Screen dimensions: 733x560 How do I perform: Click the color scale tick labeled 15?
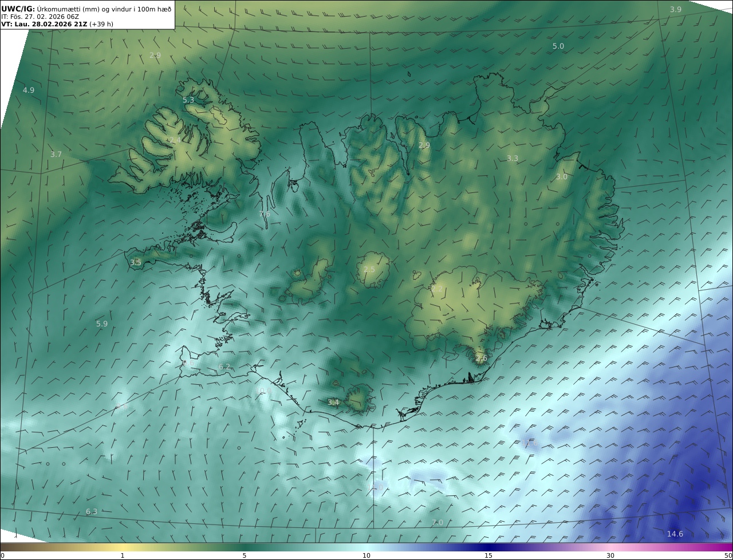coord(488,555)
